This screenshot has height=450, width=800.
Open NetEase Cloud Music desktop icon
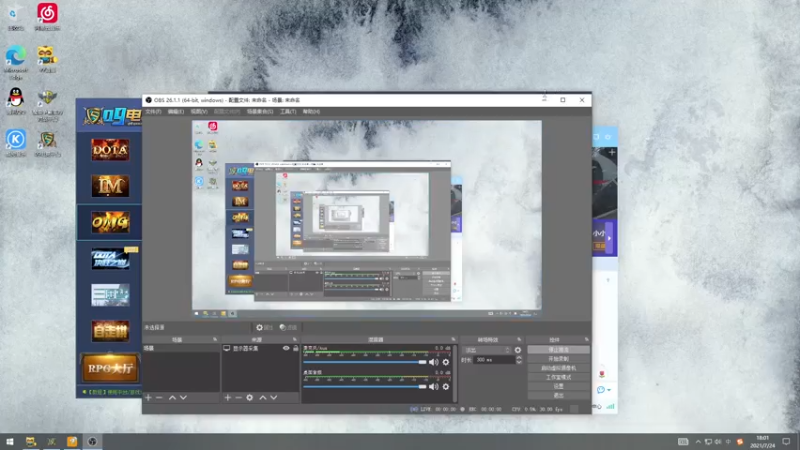(x=47, y=16)
